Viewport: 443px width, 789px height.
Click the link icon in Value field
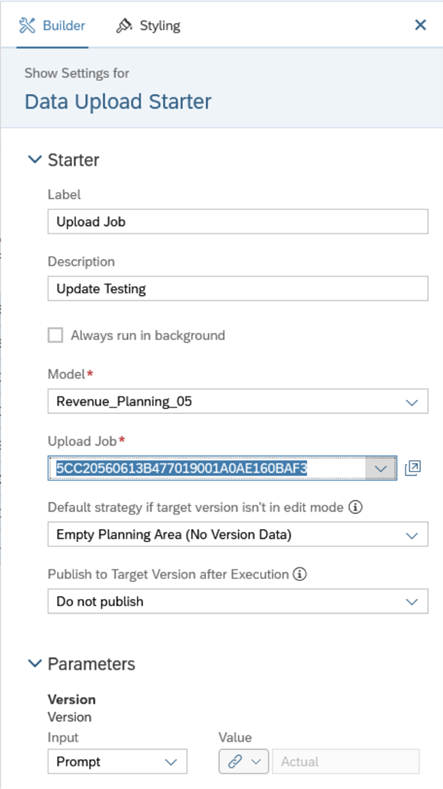pyautogui.click(x=234, y=761)
